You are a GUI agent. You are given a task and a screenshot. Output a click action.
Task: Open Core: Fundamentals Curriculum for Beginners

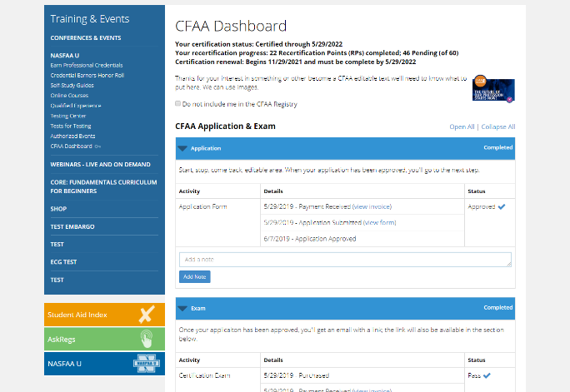click(x=103, y=186)
